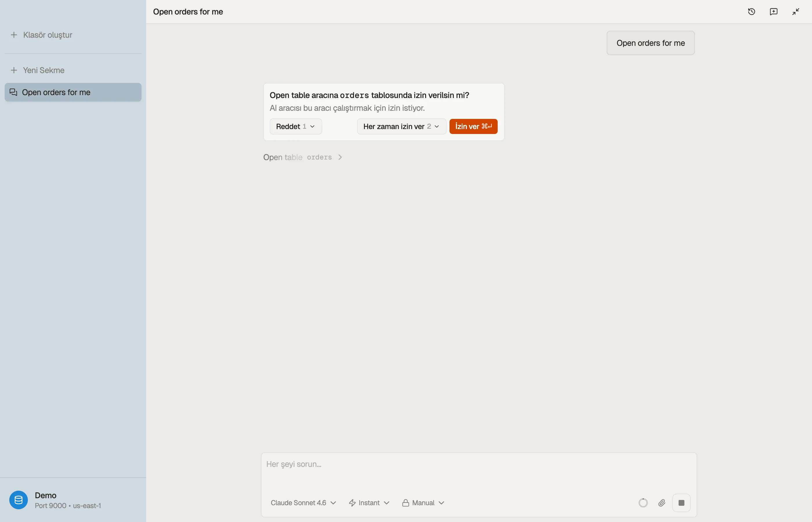
Task: Expand the Open table orders step
Action: 303,157
